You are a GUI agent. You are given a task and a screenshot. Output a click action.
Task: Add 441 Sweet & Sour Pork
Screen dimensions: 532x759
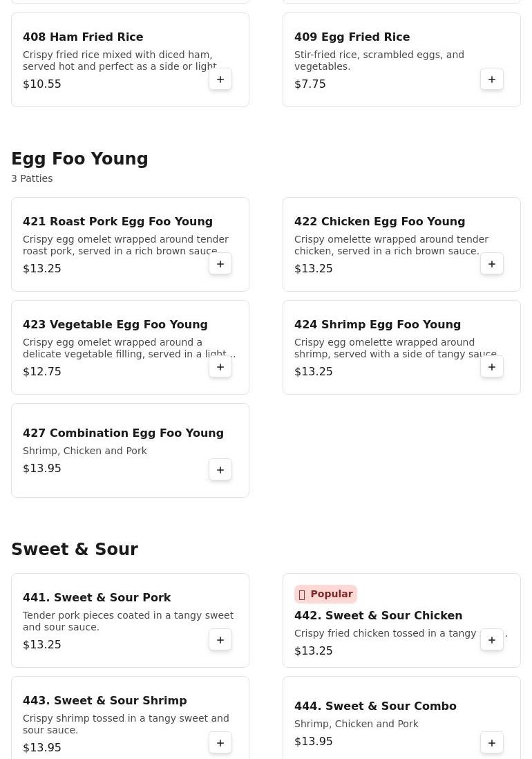coord(220,640)
